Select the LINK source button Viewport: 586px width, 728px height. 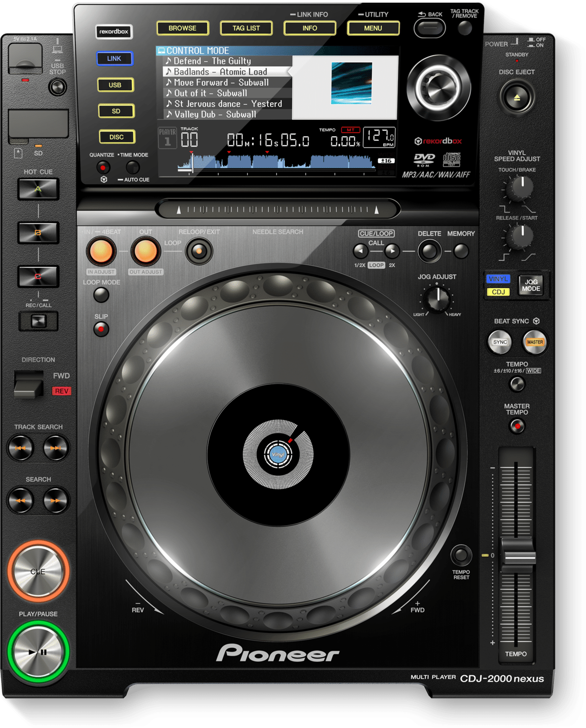point(114,59)
